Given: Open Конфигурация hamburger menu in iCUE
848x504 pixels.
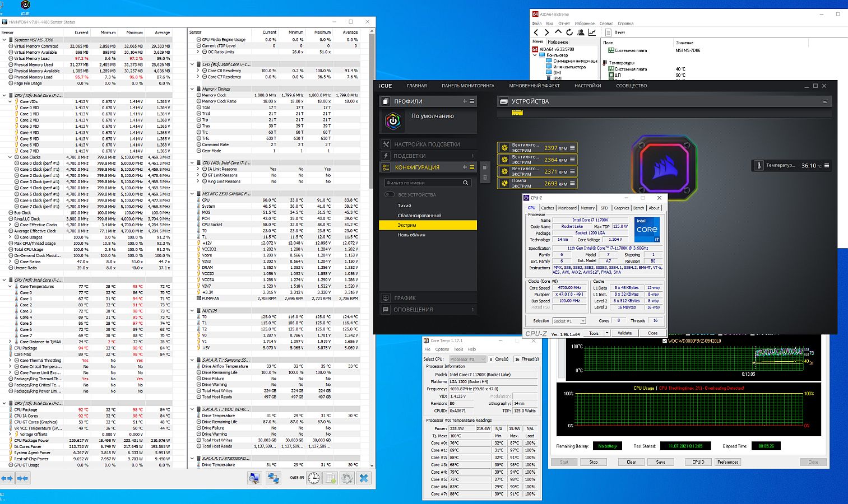Looking at the screenshot, I should click(472, 167).
